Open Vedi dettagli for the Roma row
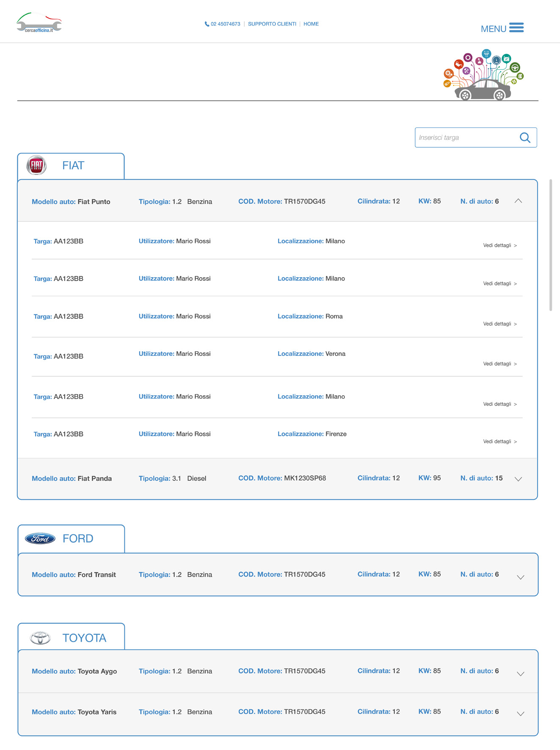Viewport: 560px width, 750px height. (500, 324)
